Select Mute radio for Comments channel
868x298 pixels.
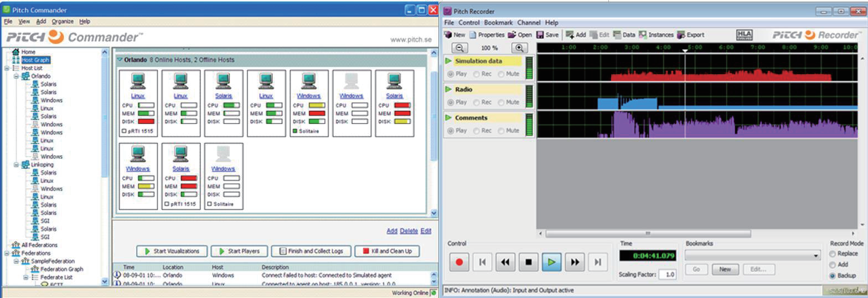tap(501, 131)
